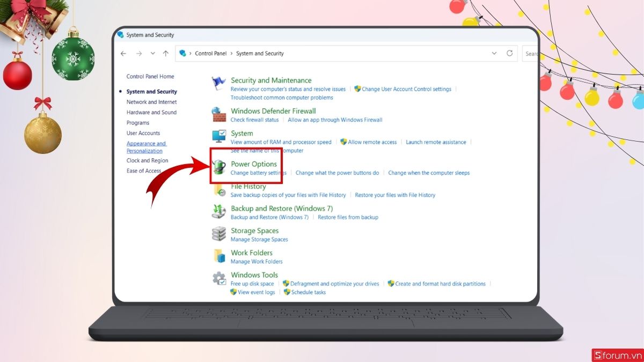Open Hardware and Sound category

tap(151, 113)
